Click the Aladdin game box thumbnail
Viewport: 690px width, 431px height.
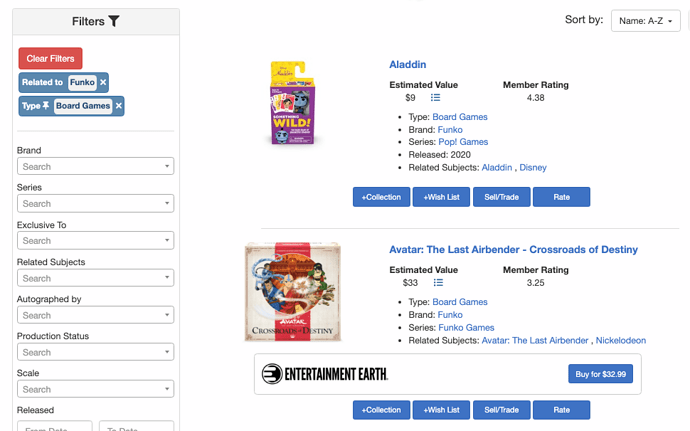click(292, 102)
